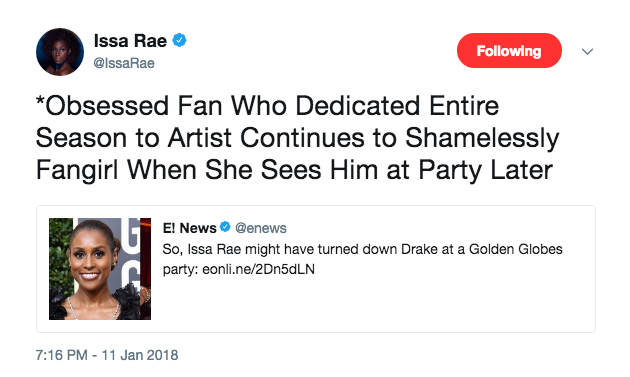Image resolution: width=630 pixels, height=377 pixels.
Task: Click the verified checkmark next to E! News
Action: tap(225, 227)
